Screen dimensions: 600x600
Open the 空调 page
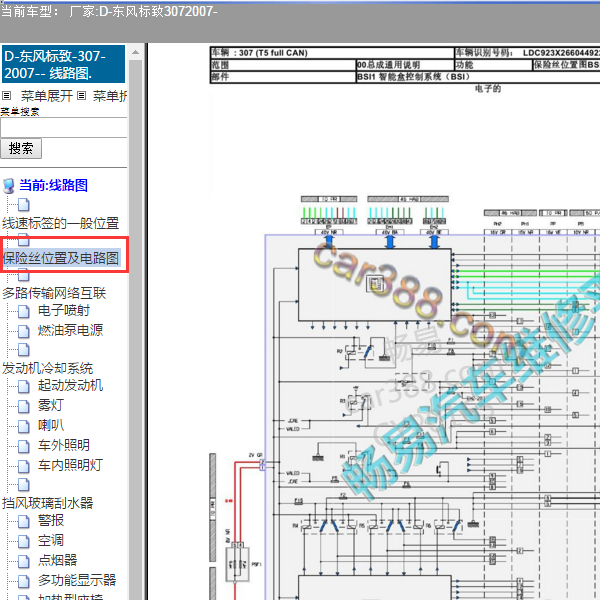click(51, 540)
